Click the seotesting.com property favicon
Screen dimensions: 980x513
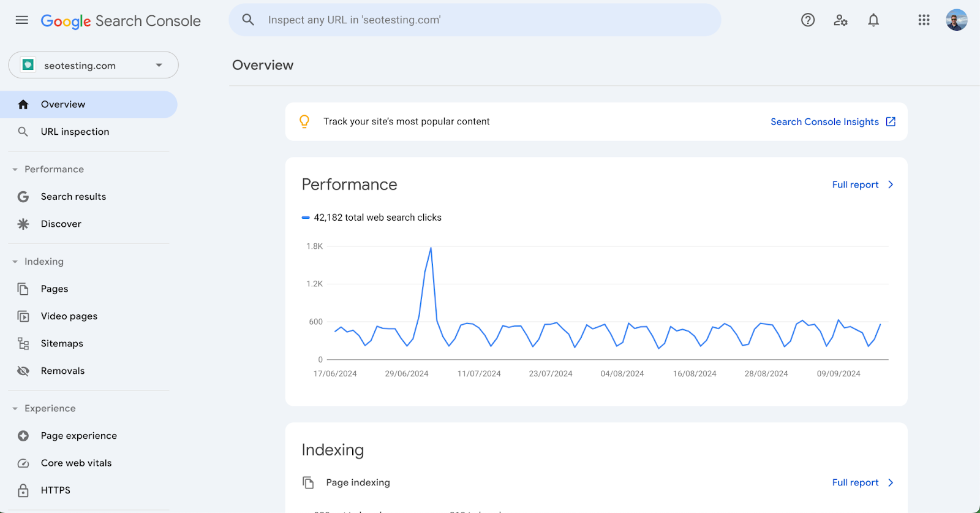point(28,65)
